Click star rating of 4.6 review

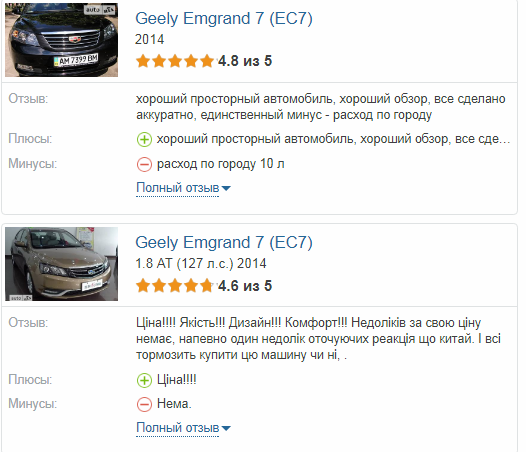175,286
